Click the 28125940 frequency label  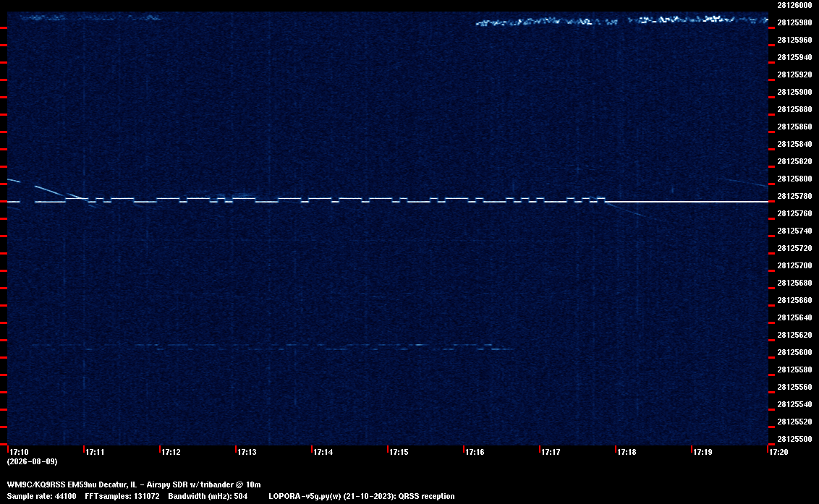click(794, 57)
